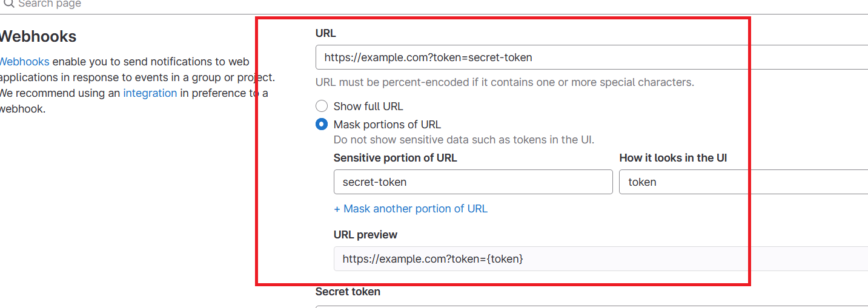Click the Sensitive portion of URL label
868x308 pixels.
pos(395,158)
